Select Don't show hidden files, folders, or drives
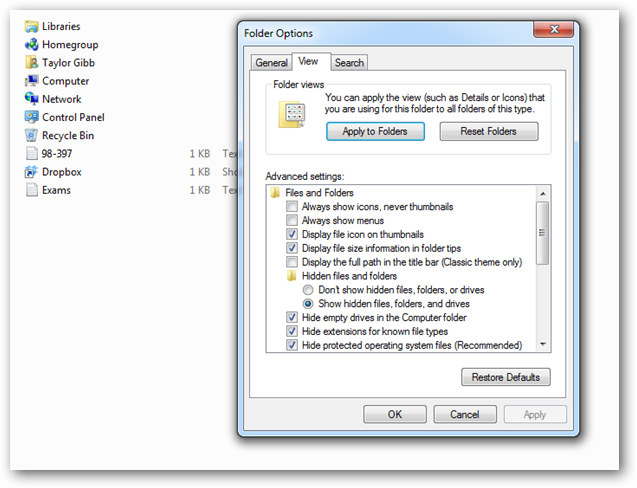The height and width of the screenshot is (488, 637). [x=309, y=290]
